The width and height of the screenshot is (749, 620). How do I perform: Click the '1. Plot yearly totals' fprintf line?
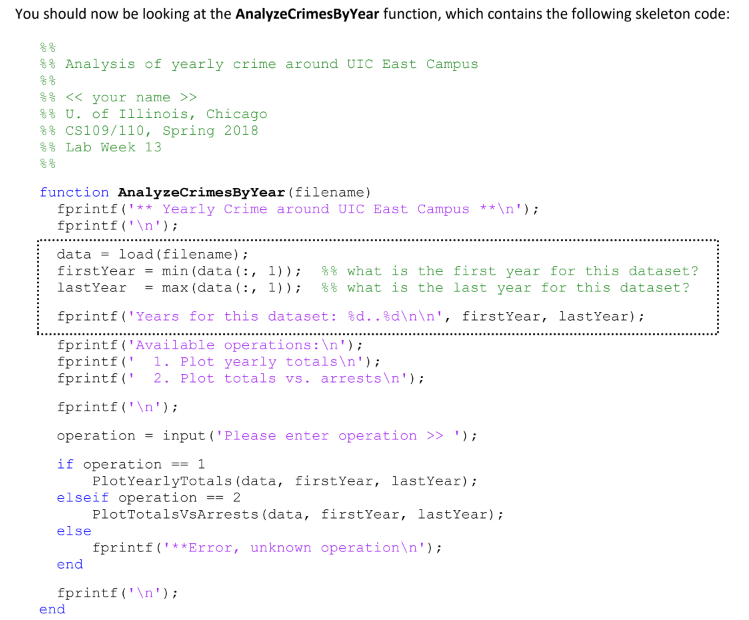coord(218,362)
